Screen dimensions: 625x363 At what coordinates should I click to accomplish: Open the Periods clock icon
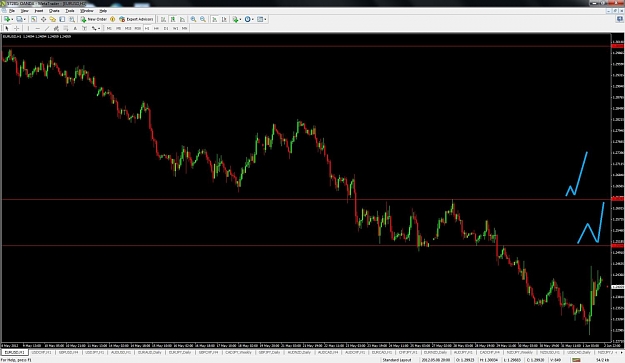click(x=248, y=19)
